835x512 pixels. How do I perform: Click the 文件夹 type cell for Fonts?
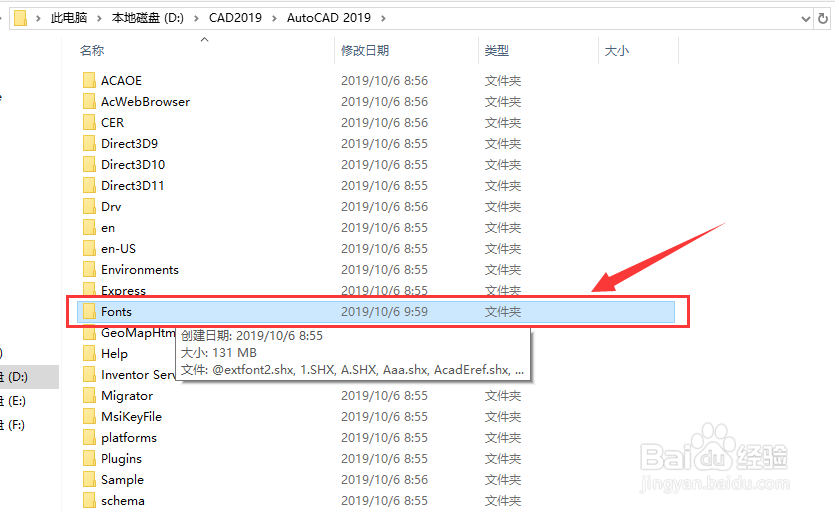(503, 312)
